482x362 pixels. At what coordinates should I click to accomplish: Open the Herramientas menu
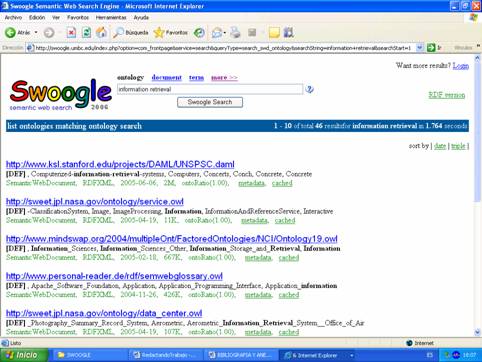click(111, 17)
